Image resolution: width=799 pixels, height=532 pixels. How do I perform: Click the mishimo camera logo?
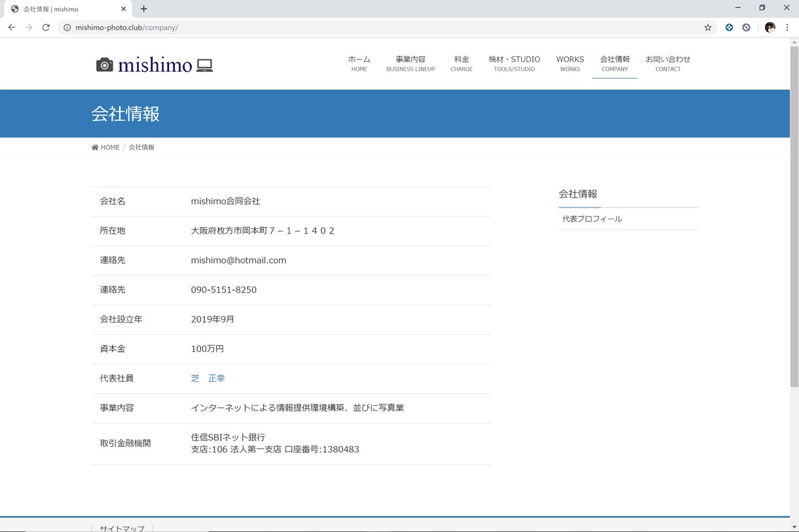[155, 65]
